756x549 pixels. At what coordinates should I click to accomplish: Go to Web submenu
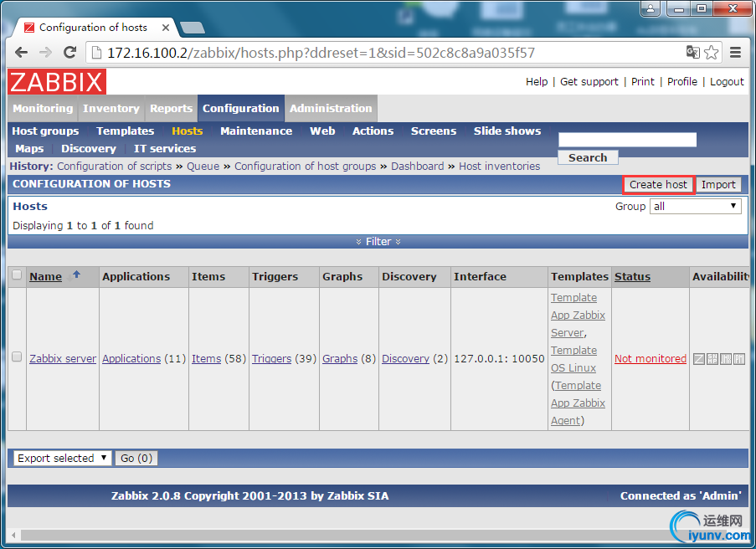(x=322, y=131)
